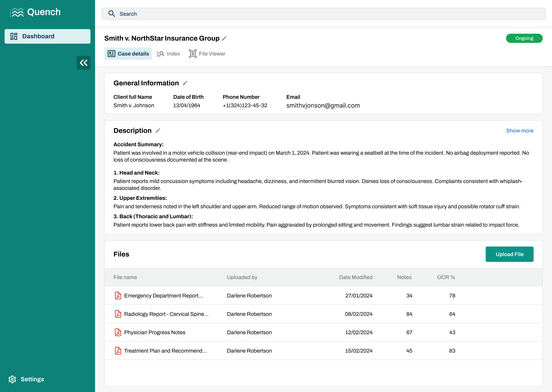552x392 pixels.
Task: Sort by OCR % column header
Action: (446, 277)
